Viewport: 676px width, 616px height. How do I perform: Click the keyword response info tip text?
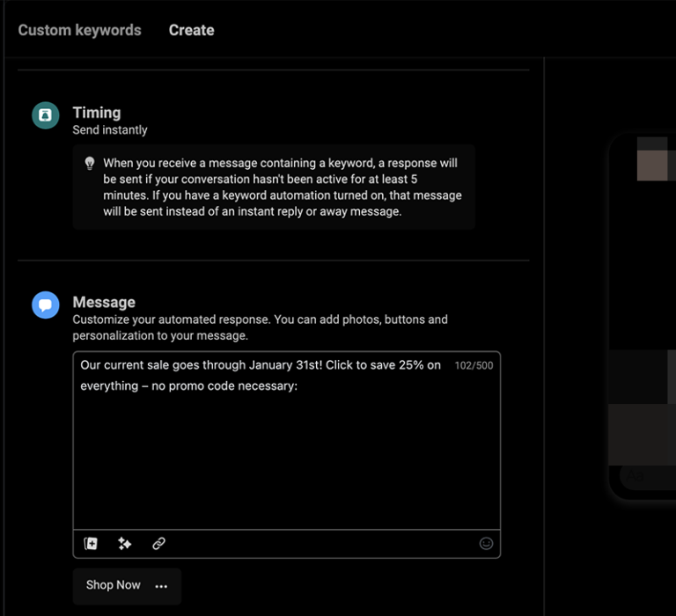pyautogui.click(x=282, y=187)
